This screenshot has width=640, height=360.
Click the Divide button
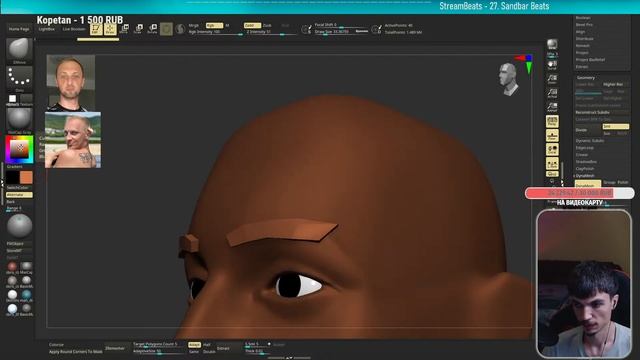pyautogui.click(x=588, y=129)
